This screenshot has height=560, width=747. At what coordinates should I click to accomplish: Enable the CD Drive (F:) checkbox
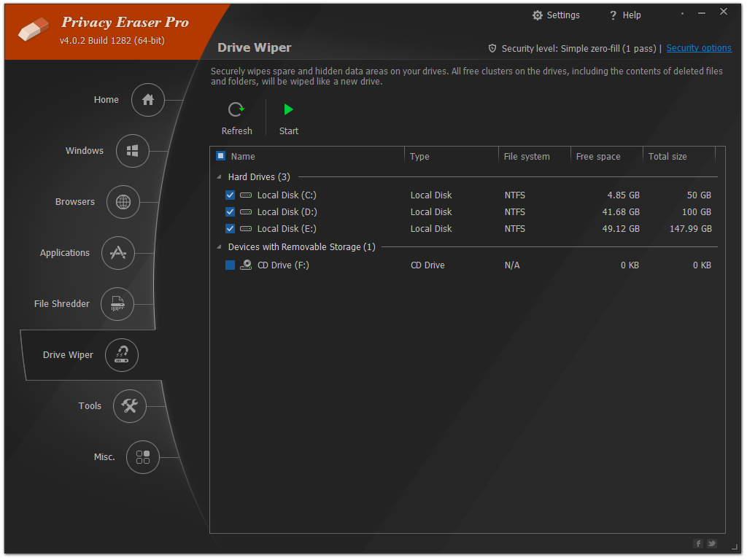[x=231, y=265]
